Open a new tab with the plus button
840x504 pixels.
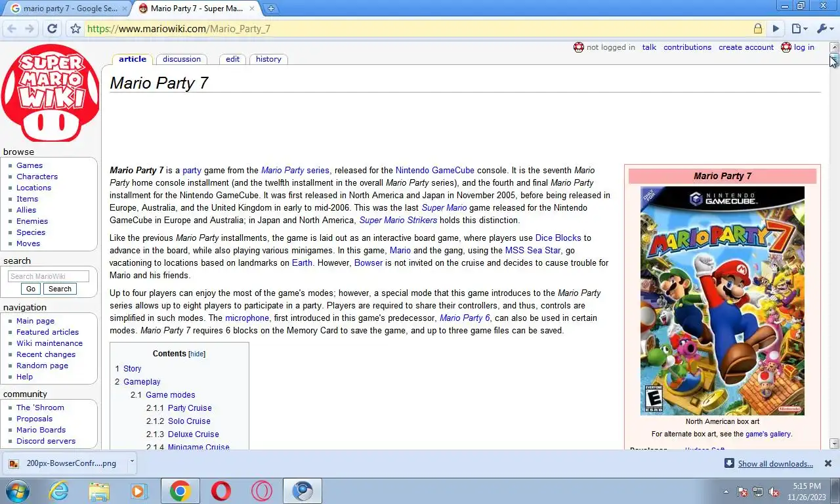[x=270, y=9]
